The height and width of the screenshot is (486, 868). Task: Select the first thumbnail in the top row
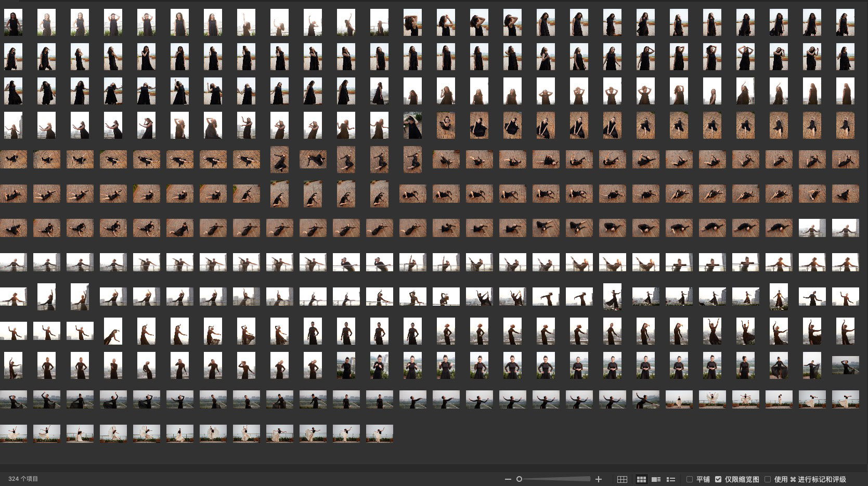coord(13,22)
